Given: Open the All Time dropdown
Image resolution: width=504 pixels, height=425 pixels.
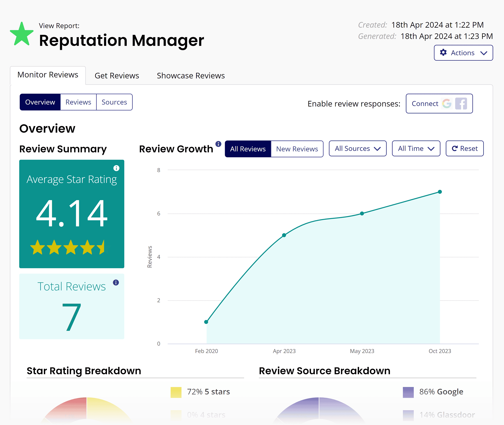Looking at the screenshot, I should [x=416, y=148].
